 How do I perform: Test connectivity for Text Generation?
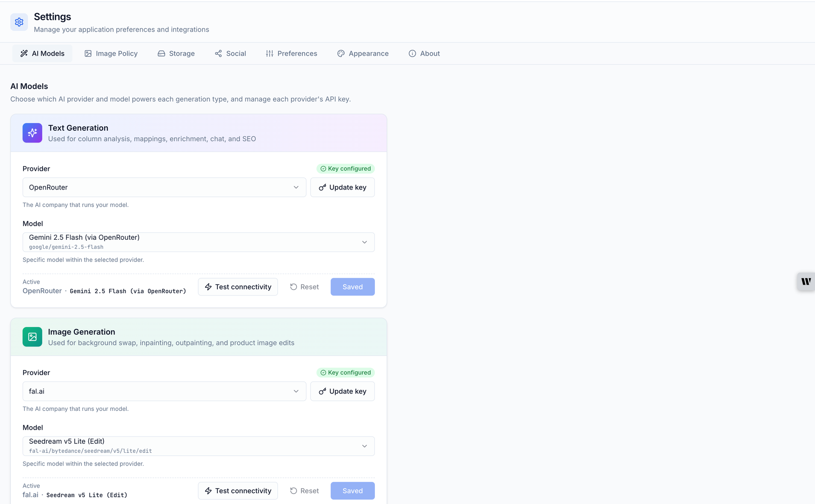click(238, 287)
